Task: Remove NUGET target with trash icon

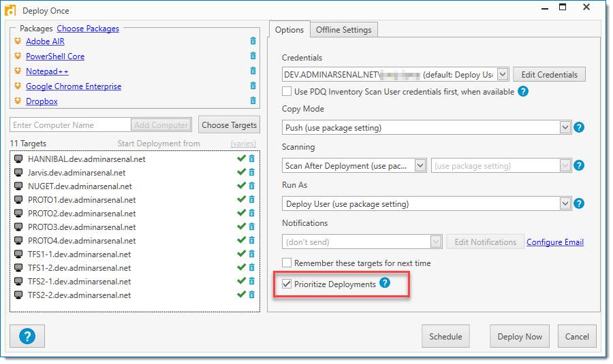Action: pyautogui.click(x=252, y=186)
